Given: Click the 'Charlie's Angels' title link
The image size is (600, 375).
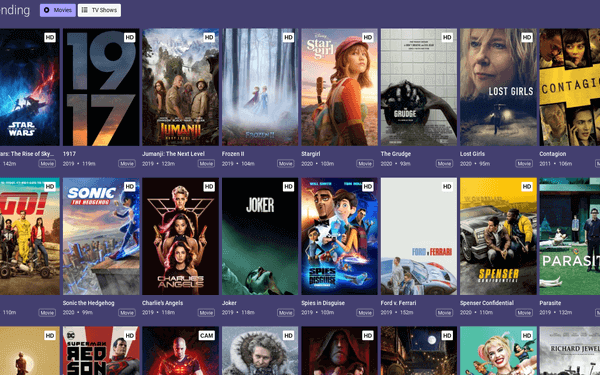Looking at the screenshot, I should (x=163, y=303).
